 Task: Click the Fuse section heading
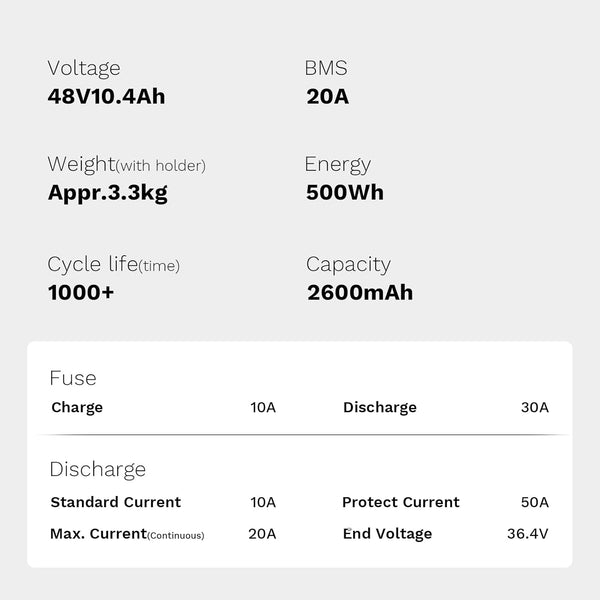pos(73,378)
